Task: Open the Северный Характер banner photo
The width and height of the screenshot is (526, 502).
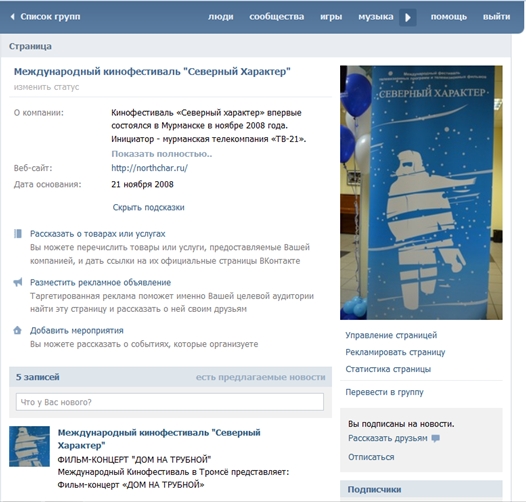Action: tap(421, 193)
